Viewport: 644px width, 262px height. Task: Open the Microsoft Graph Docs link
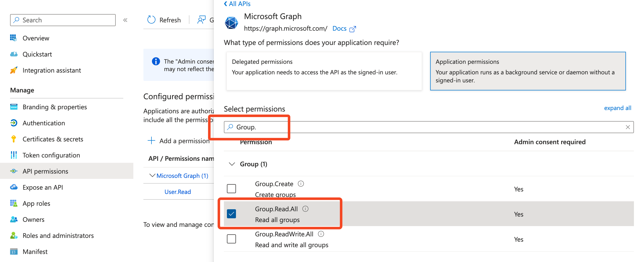[339, 29]
